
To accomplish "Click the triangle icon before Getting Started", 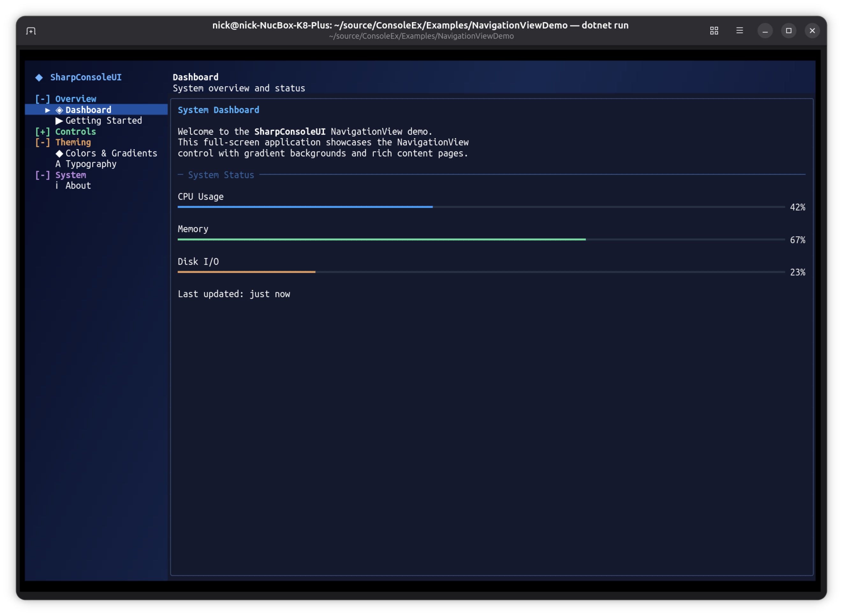I will pyautogui.click(x=60, y=121).
